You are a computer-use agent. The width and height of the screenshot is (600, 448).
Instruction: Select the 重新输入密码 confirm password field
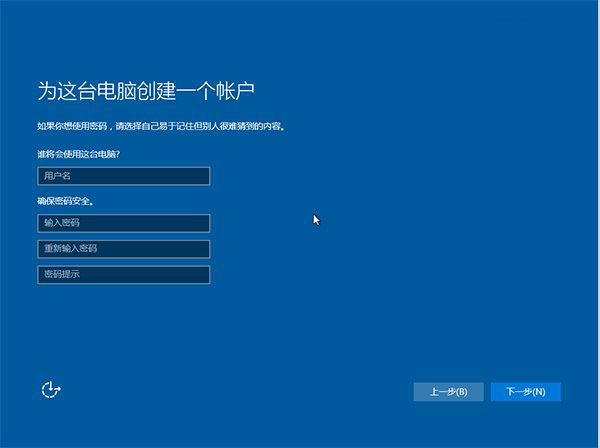[124, 249]
